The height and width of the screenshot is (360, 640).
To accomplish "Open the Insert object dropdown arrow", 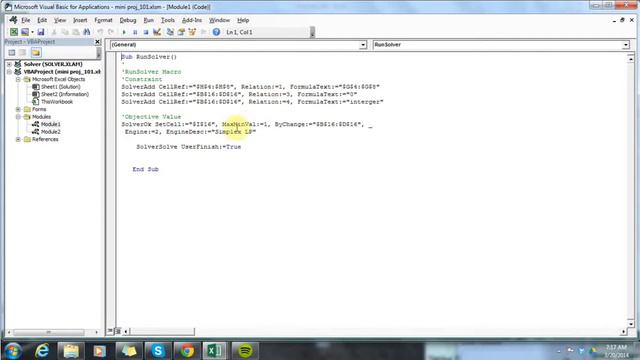I will (x=32, y=32).
